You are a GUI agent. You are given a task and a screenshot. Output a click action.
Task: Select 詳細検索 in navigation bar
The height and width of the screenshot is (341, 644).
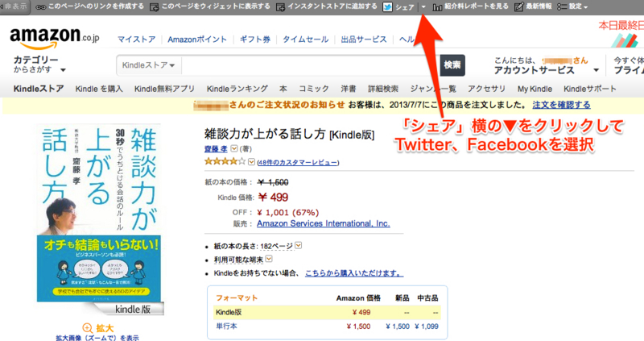383,89
